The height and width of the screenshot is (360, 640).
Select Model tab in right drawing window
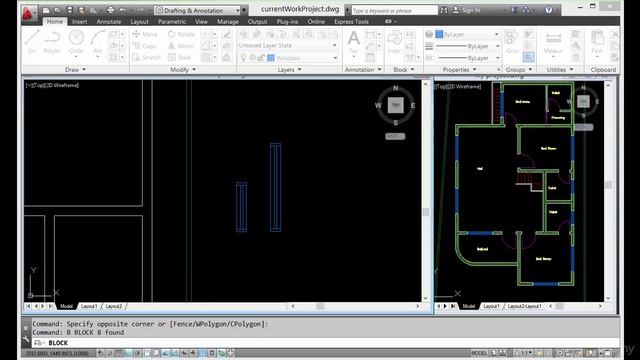click(x=469, y=306)
